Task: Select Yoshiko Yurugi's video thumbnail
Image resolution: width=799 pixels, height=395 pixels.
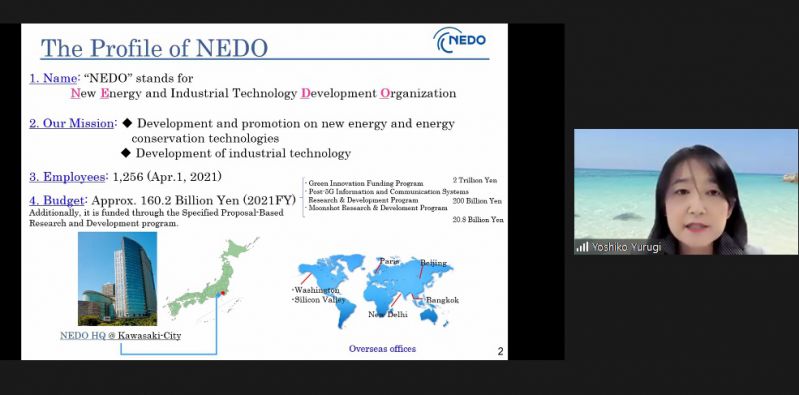Action: point(686,192)
